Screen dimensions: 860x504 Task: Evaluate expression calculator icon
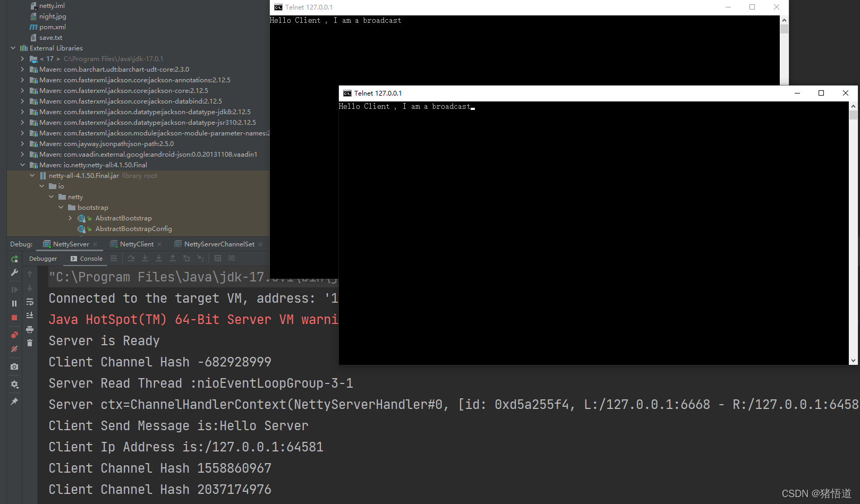(x=218, y=258)
